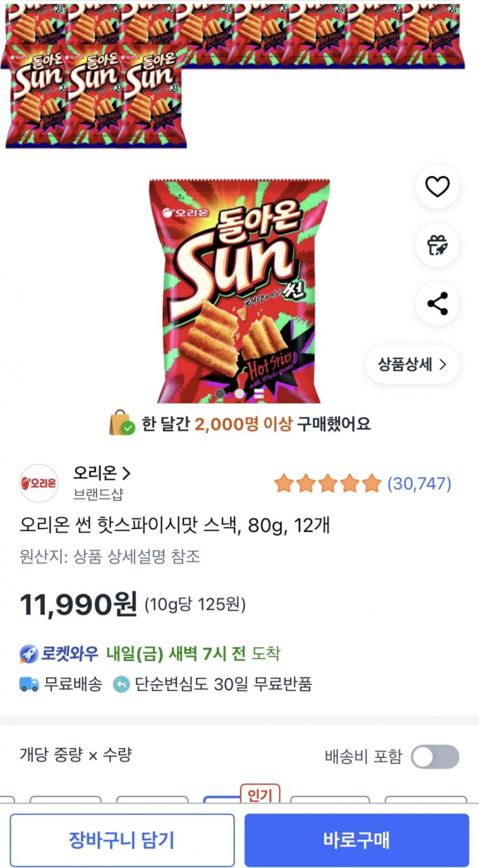Image resolution: width=479 pixels, height=868 pixels.
Task: Tap the heart wishlist icon
Action: tap(437, 187)
